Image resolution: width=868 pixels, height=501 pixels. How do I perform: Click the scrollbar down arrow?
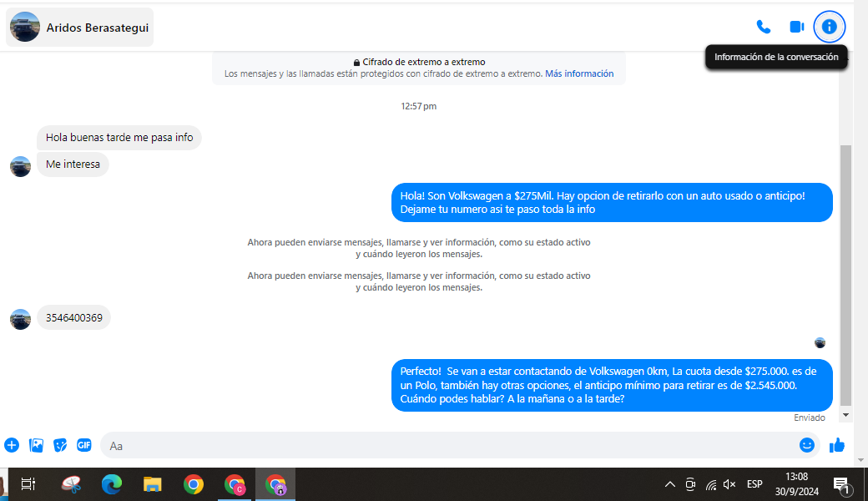[845, 414]
